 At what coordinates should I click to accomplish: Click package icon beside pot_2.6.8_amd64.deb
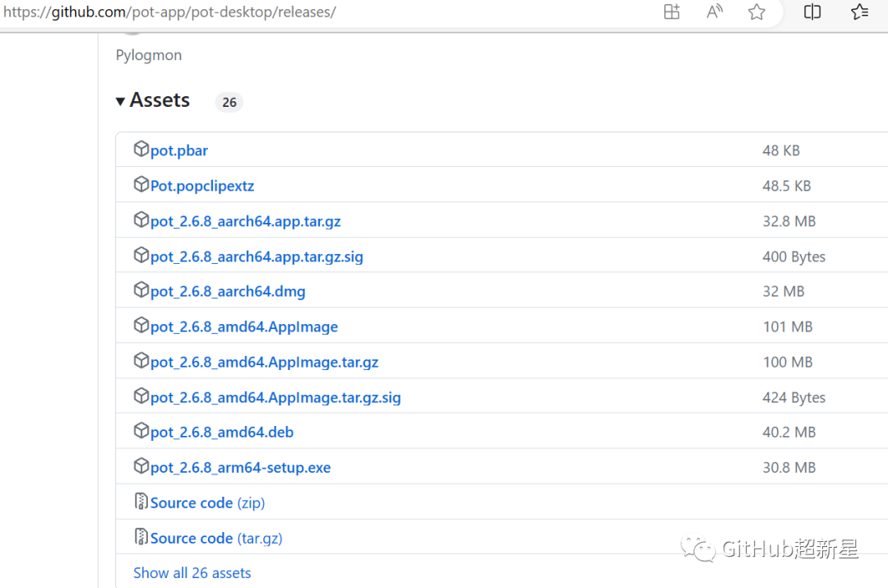(141, 431)
